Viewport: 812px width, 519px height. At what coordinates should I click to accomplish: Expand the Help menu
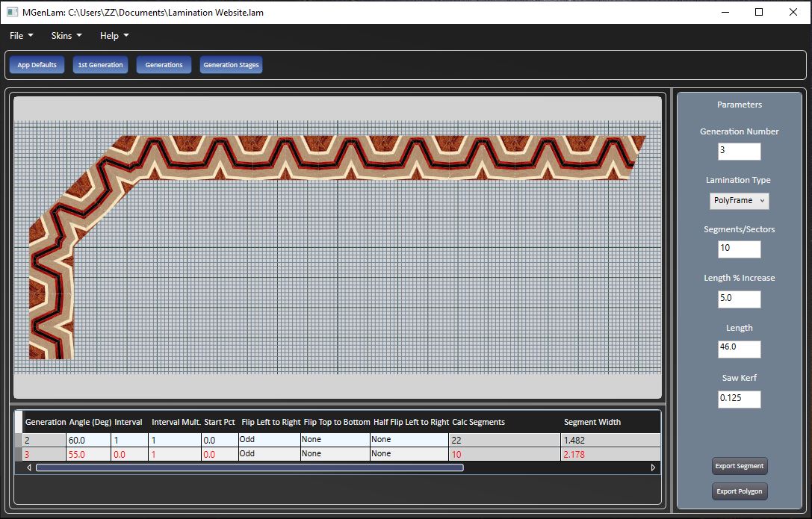pos(114,36)
